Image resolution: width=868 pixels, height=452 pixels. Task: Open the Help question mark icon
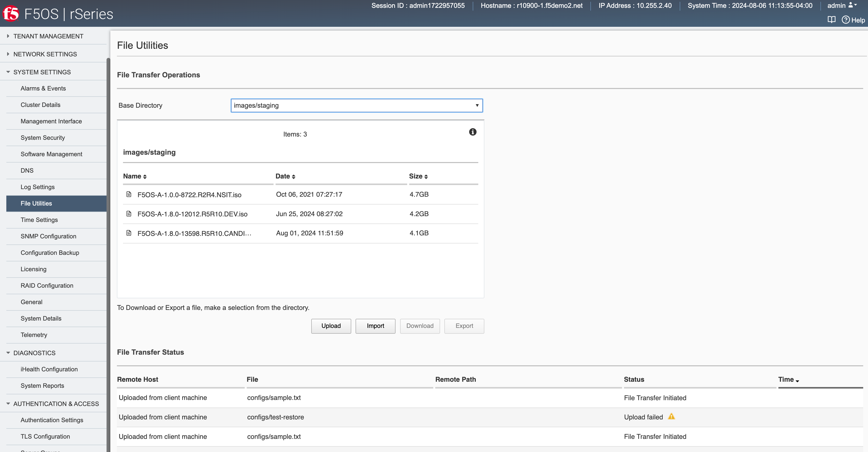coord(846,20)
